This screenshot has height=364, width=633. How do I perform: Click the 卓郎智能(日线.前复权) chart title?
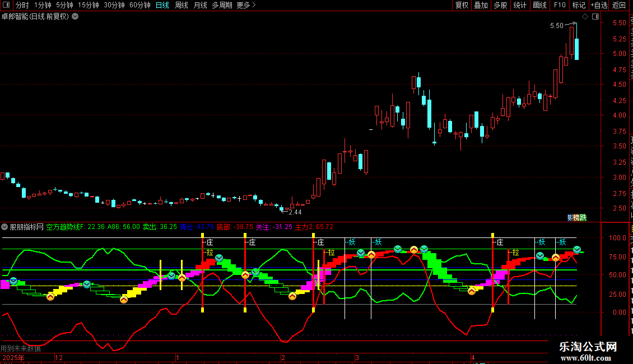pos(35,17)
